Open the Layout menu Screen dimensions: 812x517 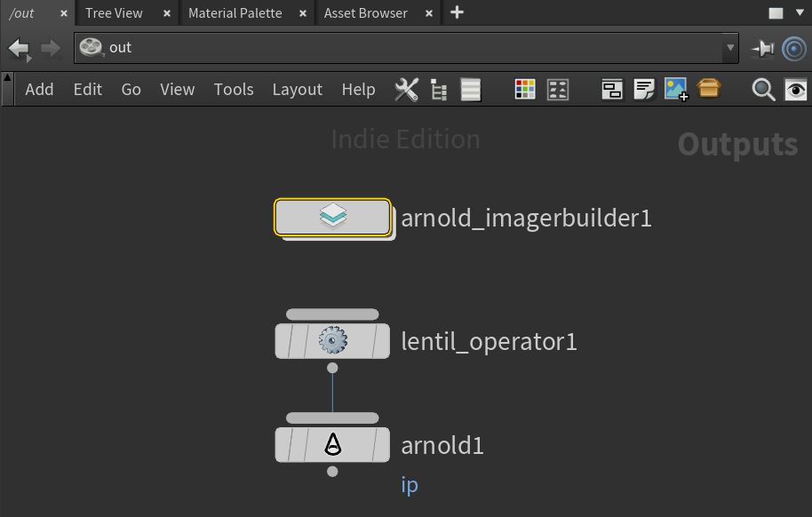pyautogui.click(x=298, y=90)
